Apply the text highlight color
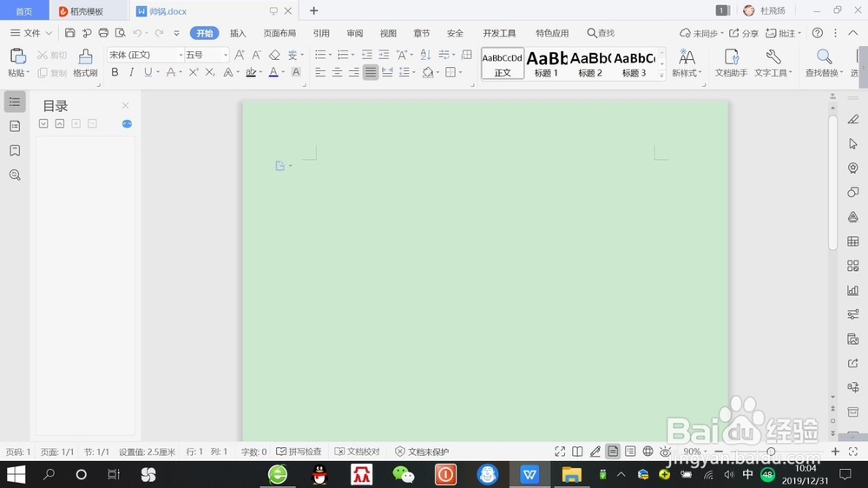The height and width of the screenshot is (488, 868). tap(251, 72)
